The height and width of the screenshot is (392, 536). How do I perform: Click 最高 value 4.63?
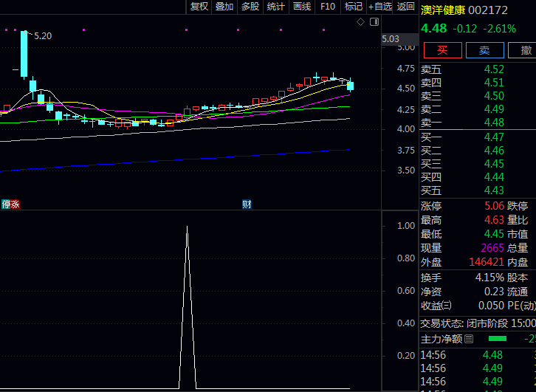(x=495, y=220)
